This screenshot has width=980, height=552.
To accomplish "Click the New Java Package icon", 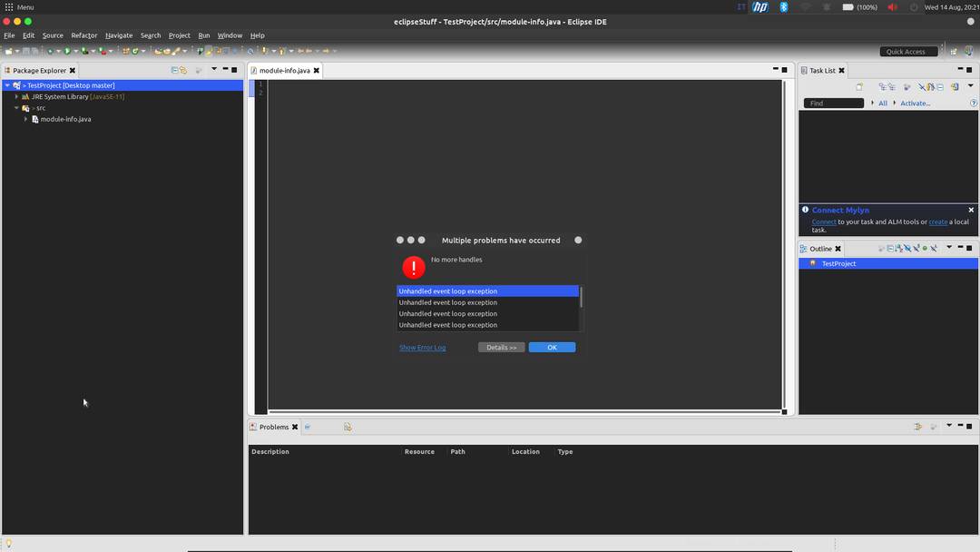I will click(126, 51).
